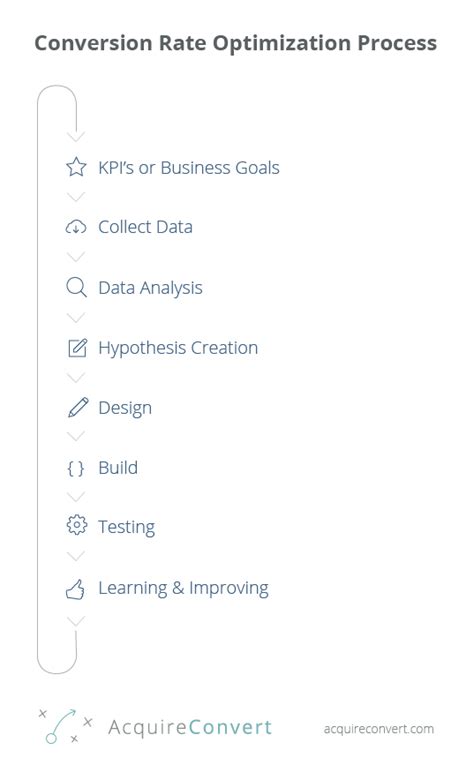Click the chevron below Learning & Improving
The height and width of the screenshot is (780, 474).
pos(76,621)
